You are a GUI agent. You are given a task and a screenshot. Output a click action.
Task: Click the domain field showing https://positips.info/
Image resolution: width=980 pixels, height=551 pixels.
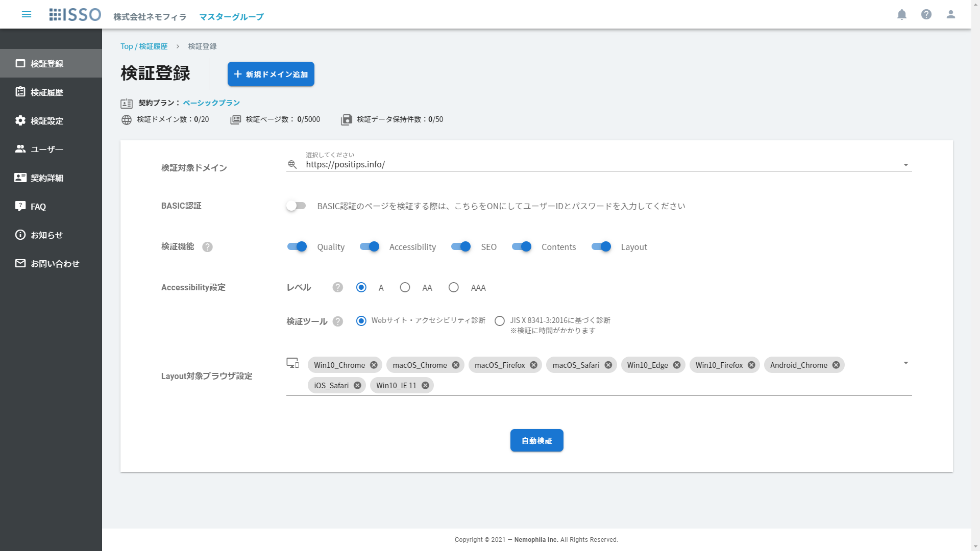[x=599, y=164]
